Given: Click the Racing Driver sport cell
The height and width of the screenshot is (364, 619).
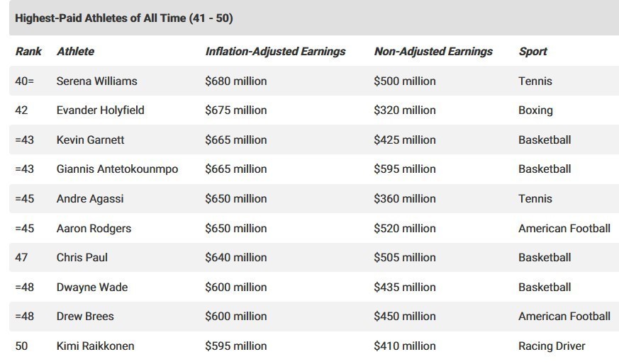Looking at the screenshot, I should pos(552,346).
